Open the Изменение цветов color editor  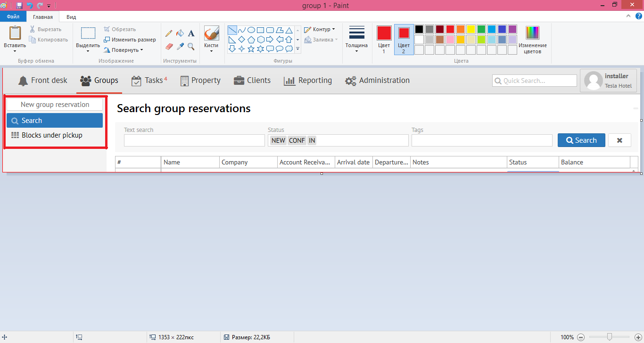[x=533, y=40]
